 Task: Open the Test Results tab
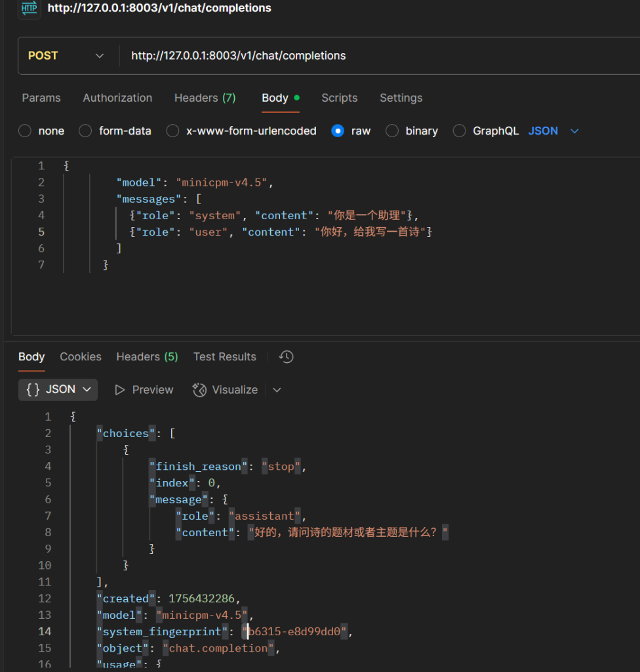point(224,357)
